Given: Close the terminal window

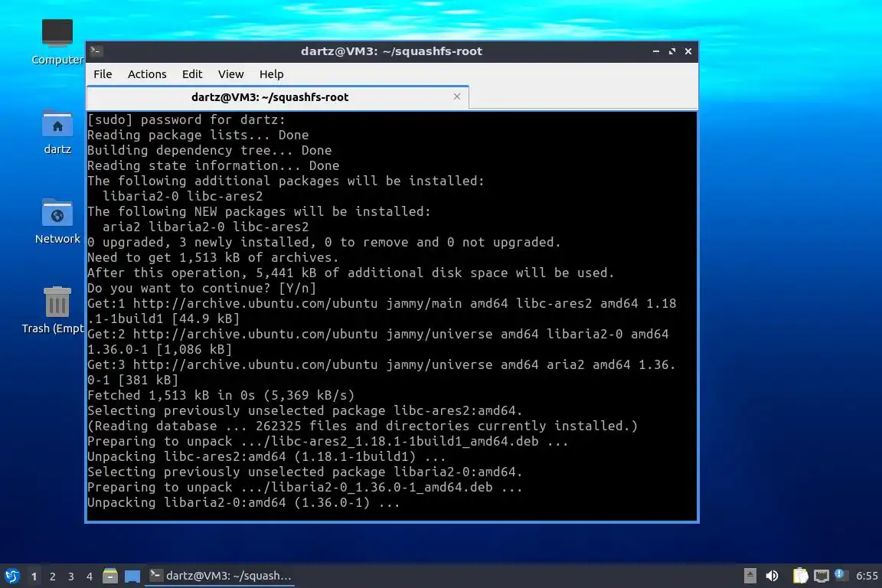Looking at the screenshot, I should (x=688, y=51).
